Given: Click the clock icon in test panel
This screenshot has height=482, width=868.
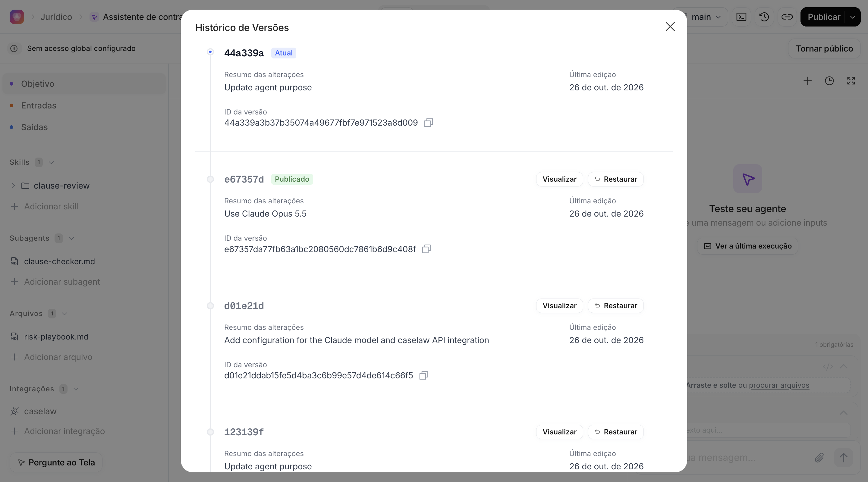Looking at the screenshot, I should coord(829,81).
